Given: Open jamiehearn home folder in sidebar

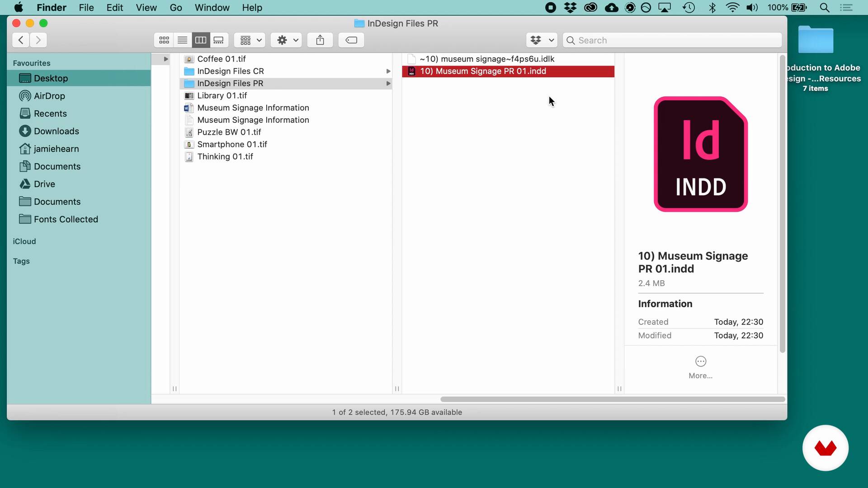Looking at the screenshot, I should pos(79,149).
